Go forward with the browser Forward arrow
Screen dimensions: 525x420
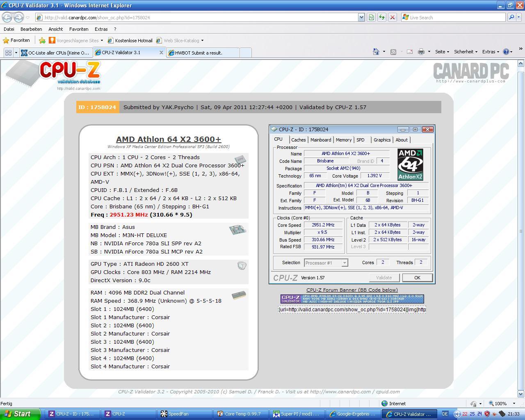tap(18, 17)
